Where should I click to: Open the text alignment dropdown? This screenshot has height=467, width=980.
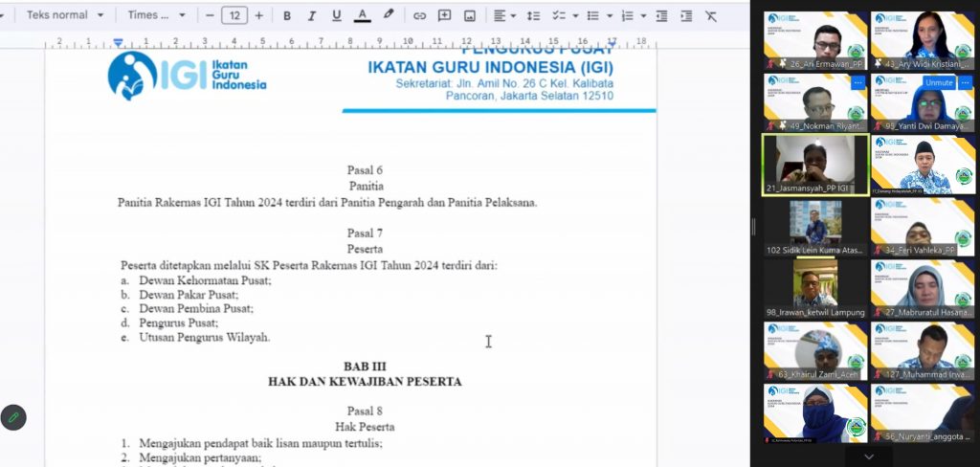(504, 16)
